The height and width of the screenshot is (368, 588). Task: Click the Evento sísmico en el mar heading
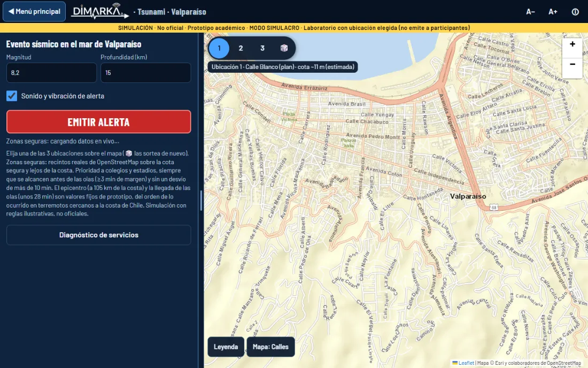[74, 44]
